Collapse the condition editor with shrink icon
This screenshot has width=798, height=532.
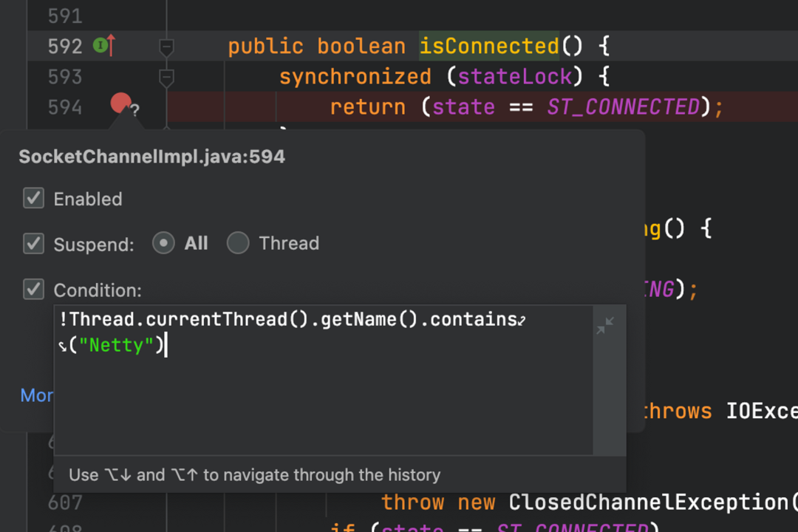pos(605,325)
